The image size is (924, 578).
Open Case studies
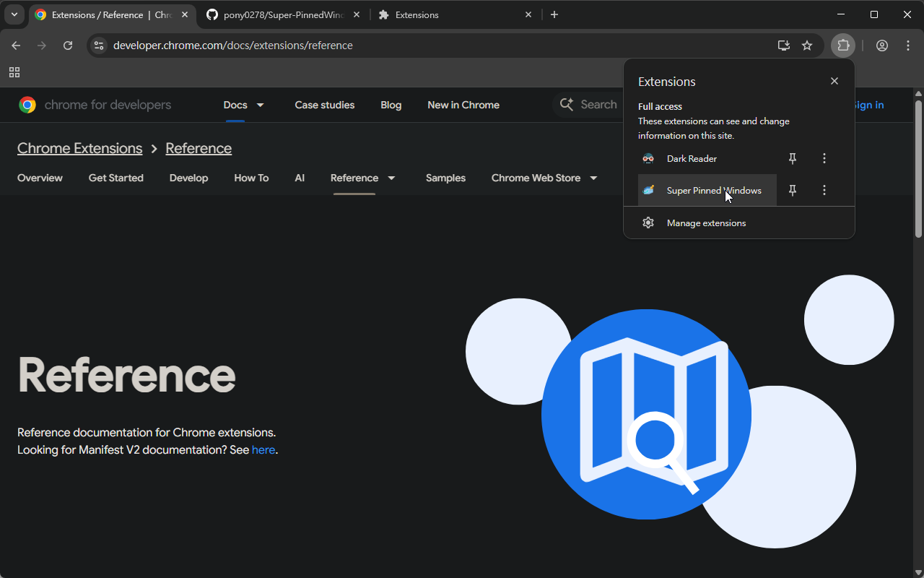[325, 105]
